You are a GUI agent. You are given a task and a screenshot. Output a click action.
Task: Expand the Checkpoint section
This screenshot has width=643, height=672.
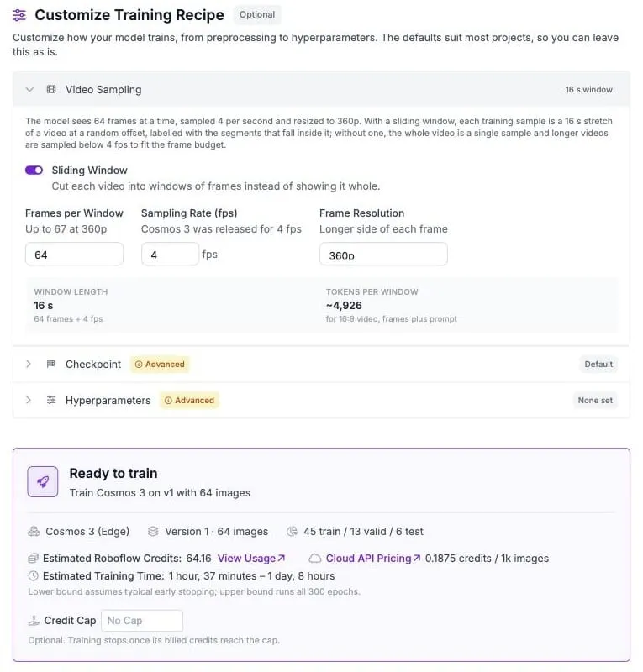29,364
